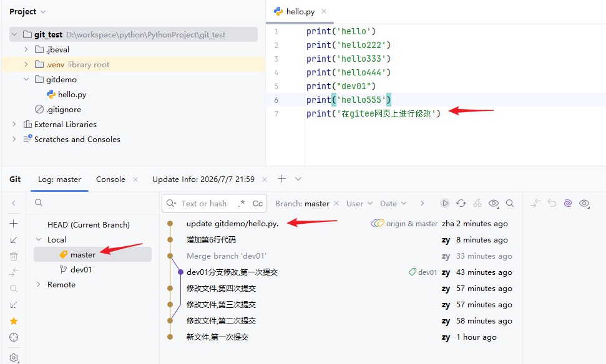Image resolution: width=606 pixels, height=364 pixels.
Task: Open Git branches panel settings gear
Action: click(x=14, y=357)
